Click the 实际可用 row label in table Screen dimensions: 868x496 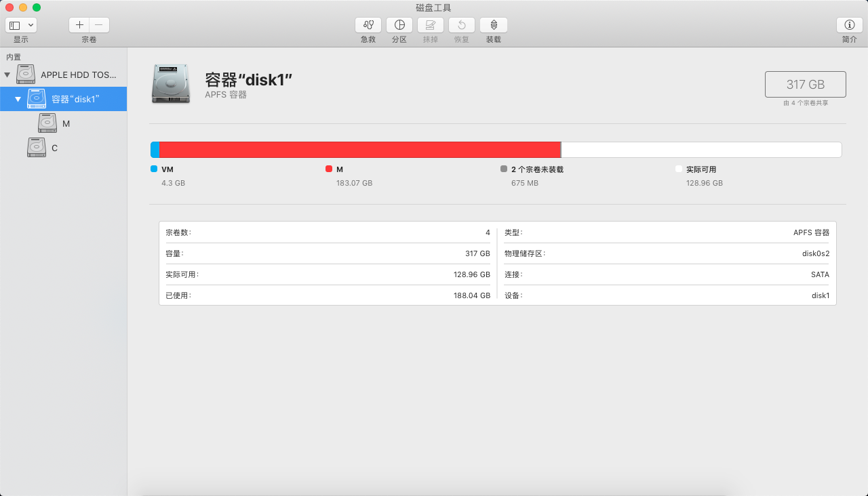[182, 274]
